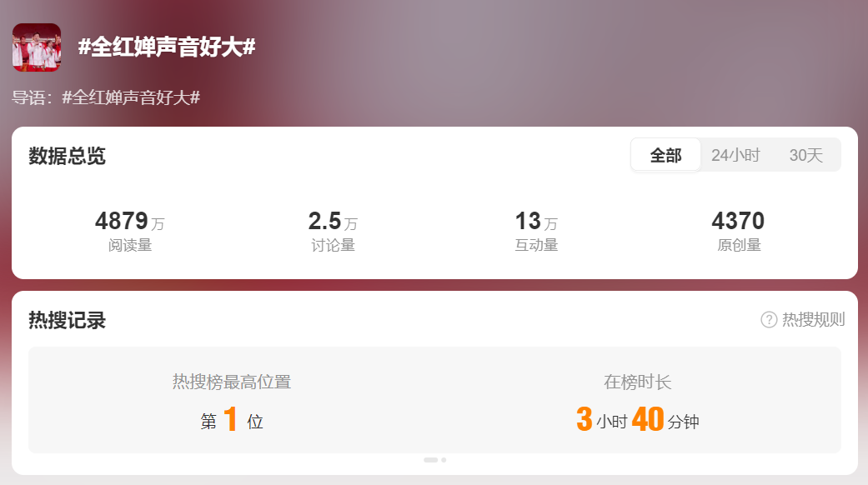Click the 4370 原创量 statistic
Viewport: 868px width, 485px height.
coord(739,231)
